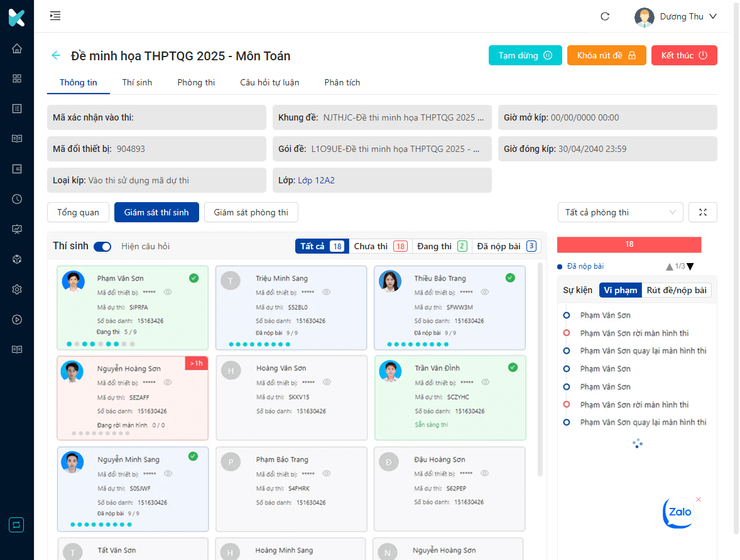
Task: Select the Đang thi filter tab
Action: pos(442,246)
